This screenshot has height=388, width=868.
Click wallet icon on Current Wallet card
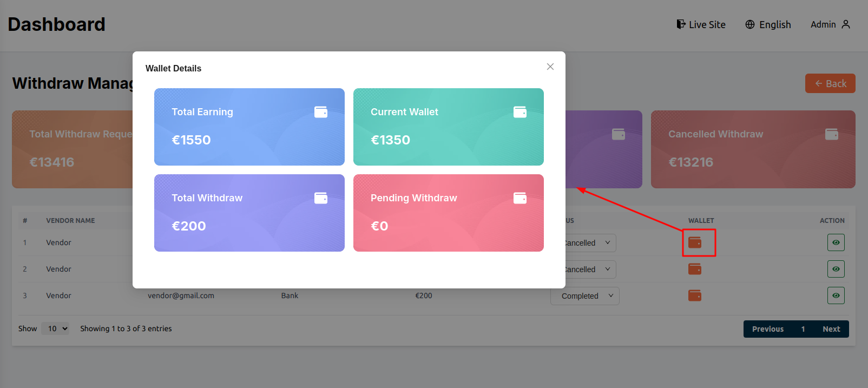tap(520, 112)
